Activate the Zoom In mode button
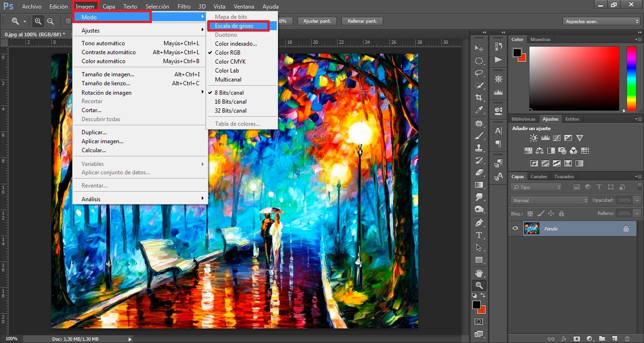Viewport: 644px width, 343px height. click(38, 21)
